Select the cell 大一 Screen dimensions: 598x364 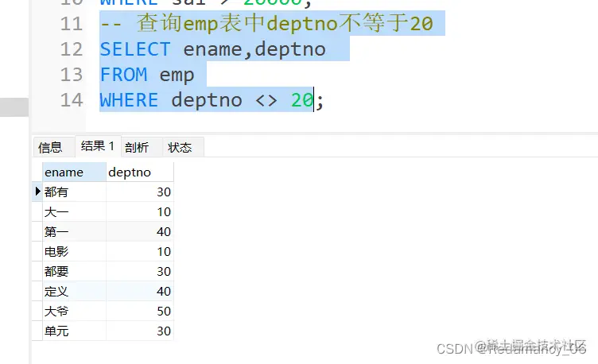(x=74, y=211)
